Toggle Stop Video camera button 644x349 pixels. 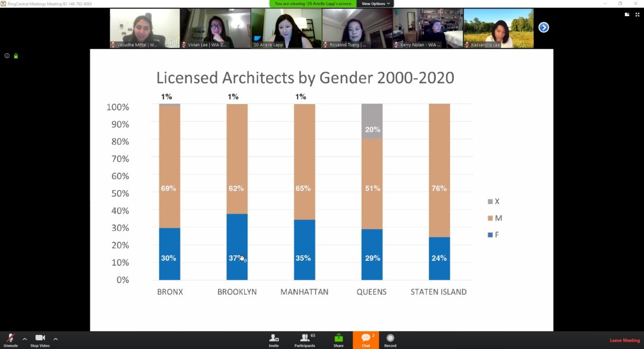pyautogui.click(x=40, y=339)
